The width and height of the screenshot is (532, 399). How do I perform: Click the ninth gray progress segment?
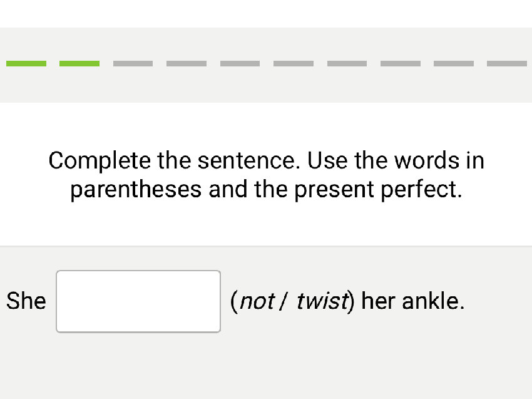click(x=454, y=63)
